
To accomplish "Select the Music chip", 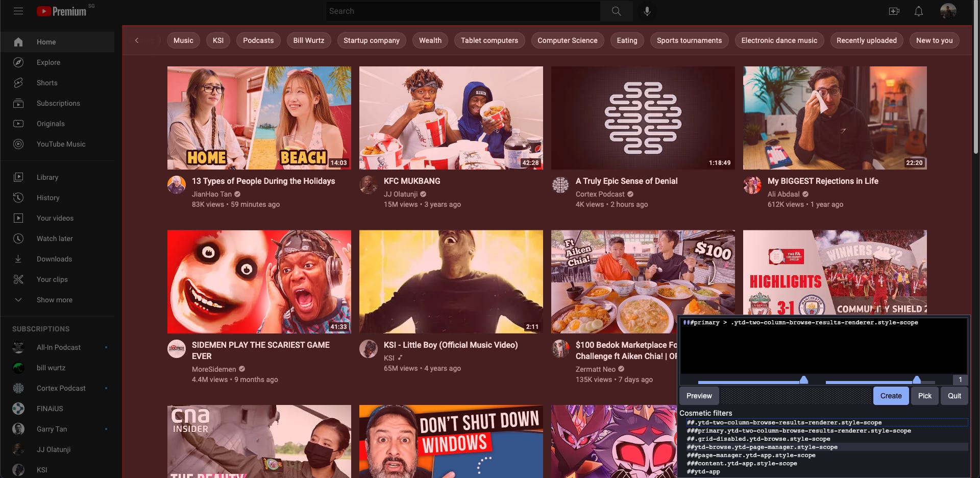I will (183, 40).
